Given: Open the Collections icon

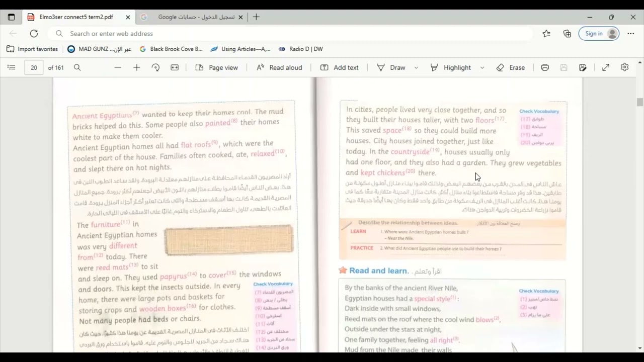Looking at the screenshot, I should (x=567, y=34).
